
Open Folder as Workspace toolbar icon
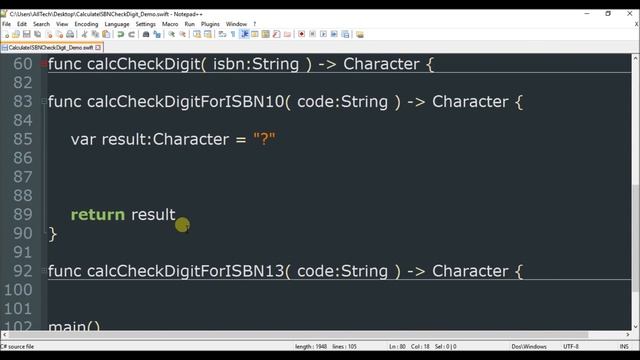tap(287, 35)
